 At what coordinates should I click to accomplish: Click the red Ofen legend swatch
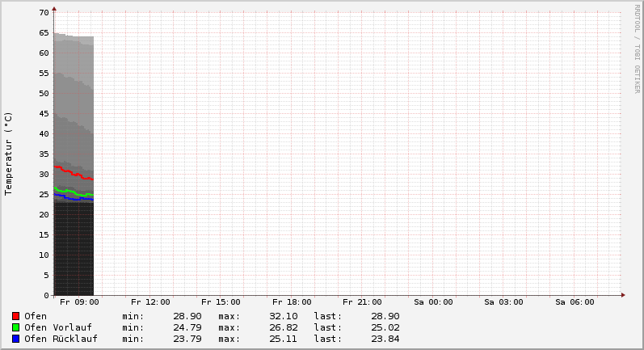coord(15,316)
